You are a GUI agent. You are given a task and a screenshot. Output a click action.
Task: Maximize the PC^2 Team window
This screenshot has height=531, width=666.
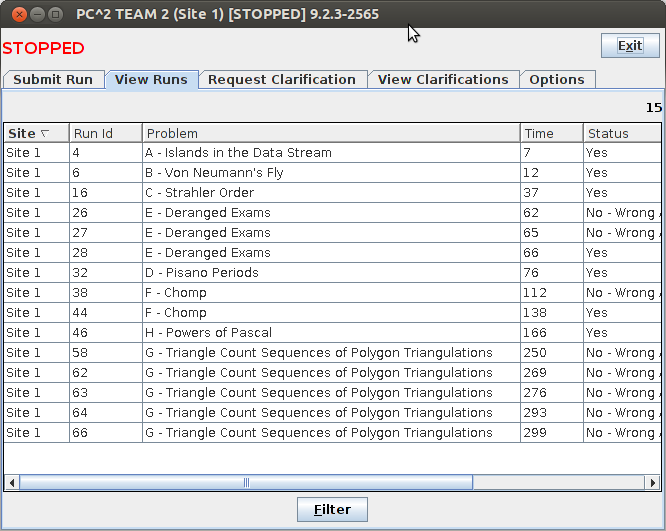pos(55,14)
